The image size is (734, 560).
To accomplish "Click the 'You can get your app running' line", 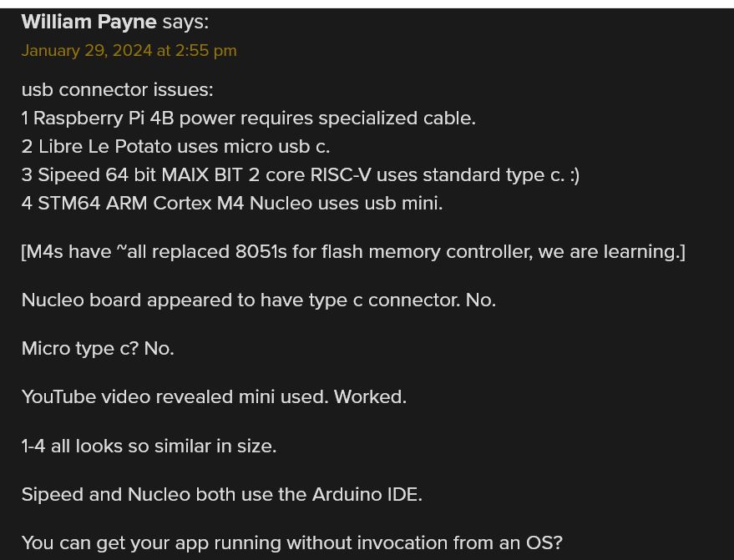I will tap(291, 543).
